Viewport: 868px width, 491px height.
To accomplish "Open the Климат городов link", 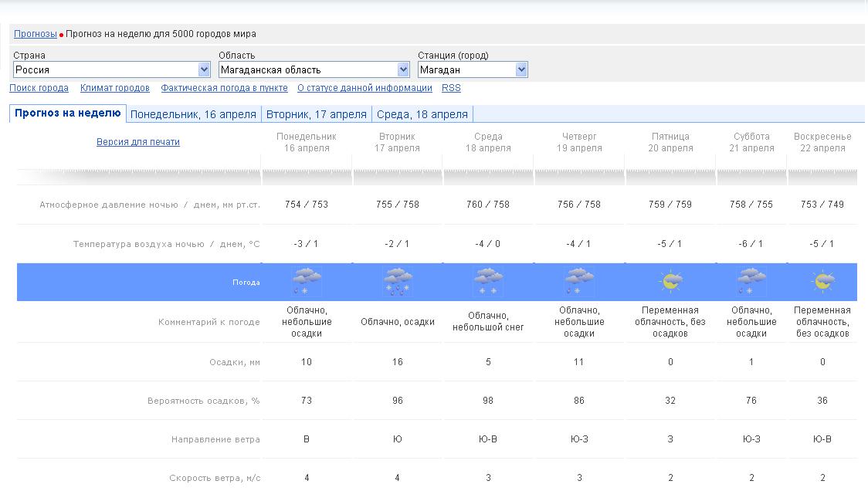I will click(115, 88).
